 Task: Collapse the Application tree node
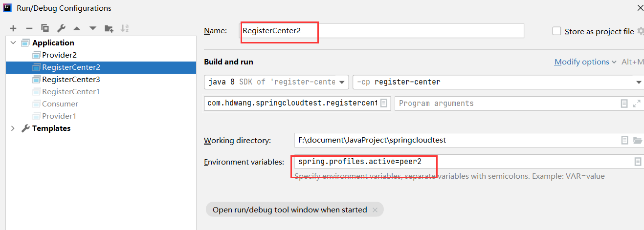(x=13, y=43)
